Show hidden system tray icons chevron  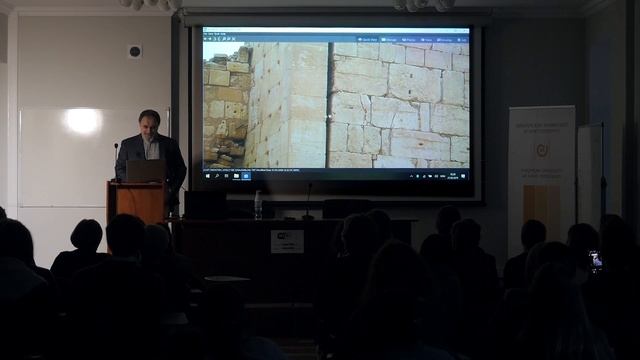tap(411, 176)
